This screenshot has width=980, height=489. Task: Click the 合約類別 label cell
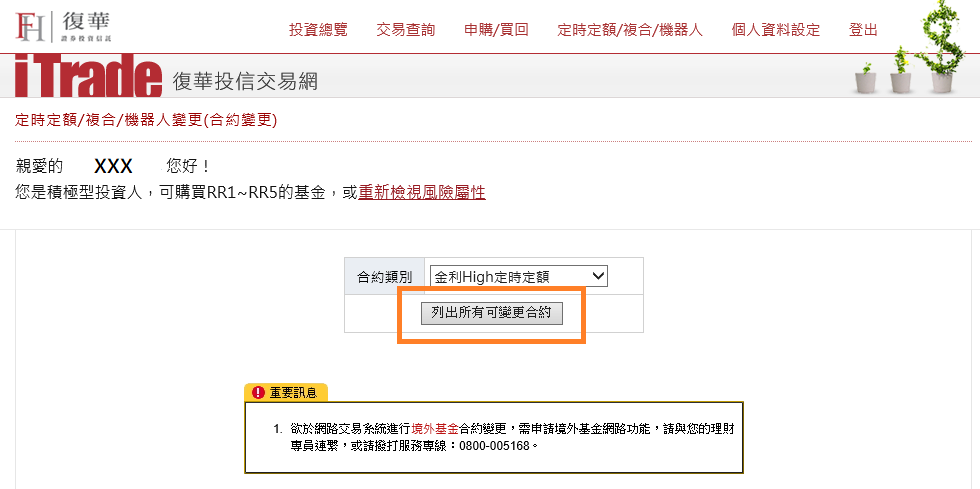pos(384,276)
